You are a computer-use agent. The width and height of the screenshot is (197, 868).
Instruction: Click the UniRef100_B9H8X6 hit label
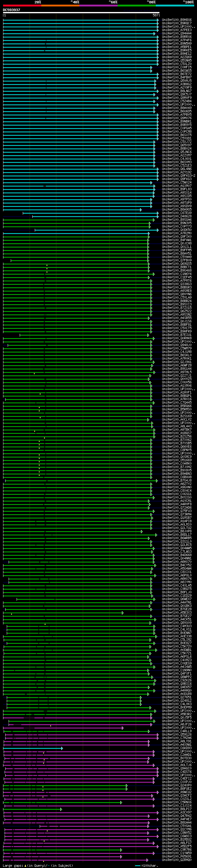click(x=177, y=20)
